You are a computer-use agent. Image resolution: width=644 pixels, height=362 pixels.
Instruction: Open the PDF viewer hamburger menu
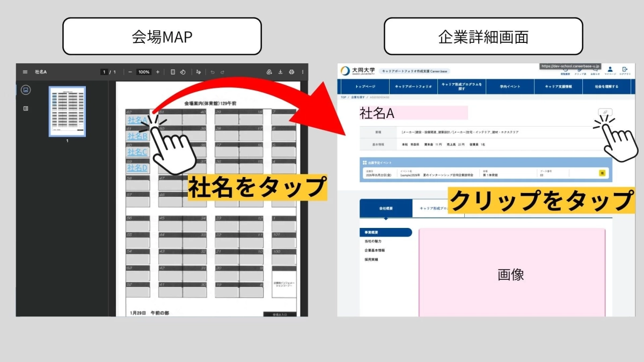point(25,71)
